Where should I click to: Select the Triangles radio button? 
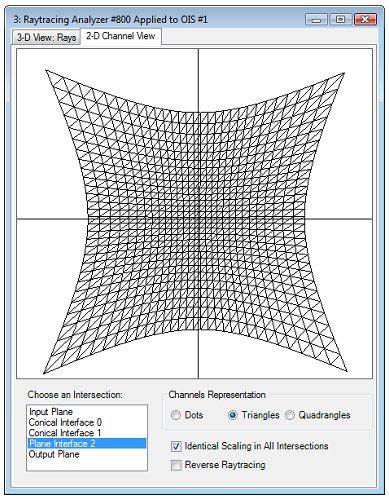(233, 415)
